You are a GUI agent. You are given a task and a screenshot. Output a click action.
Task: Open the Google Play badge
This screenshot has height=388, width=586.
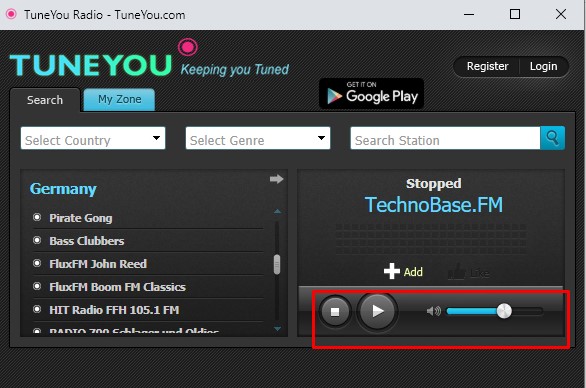tap(371, 94)
